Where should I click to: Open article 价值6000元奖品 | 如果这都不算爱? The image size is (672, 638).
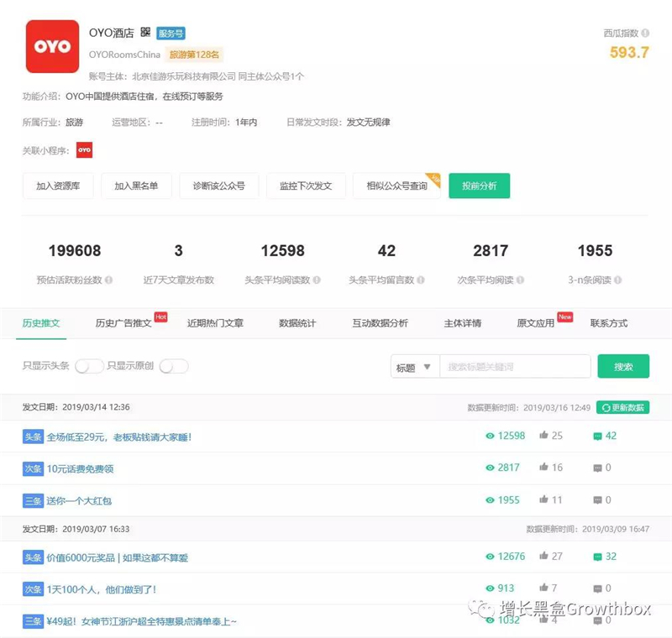click(x=117, y=557)
